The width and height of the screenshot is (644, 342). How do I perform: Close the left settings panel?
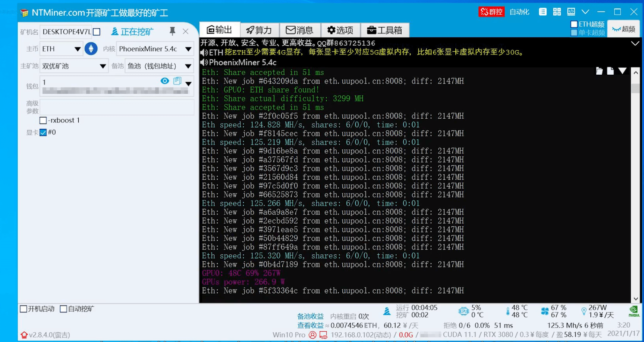[186, 31]
